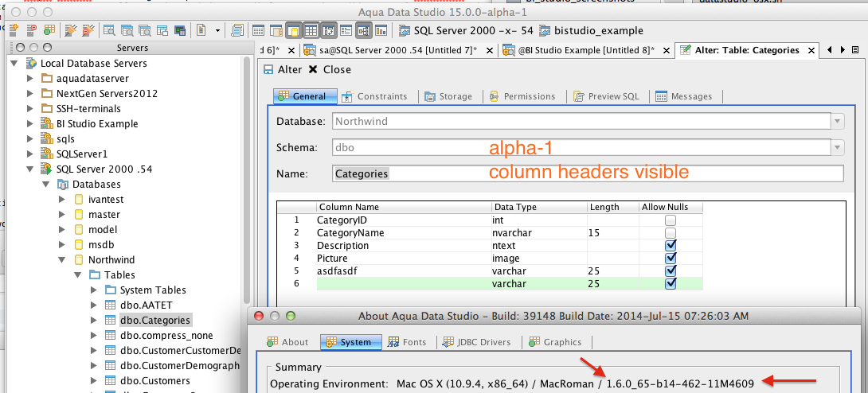The width and height of the screenshot is (868, 393).
Task: Click the Servers panel vertical scrollbar
Action: (247, 182)
